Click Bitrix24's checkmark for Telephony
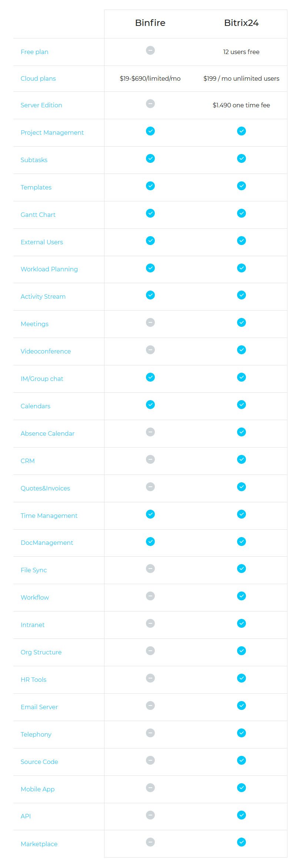293x868 pixels. point(241,733)
